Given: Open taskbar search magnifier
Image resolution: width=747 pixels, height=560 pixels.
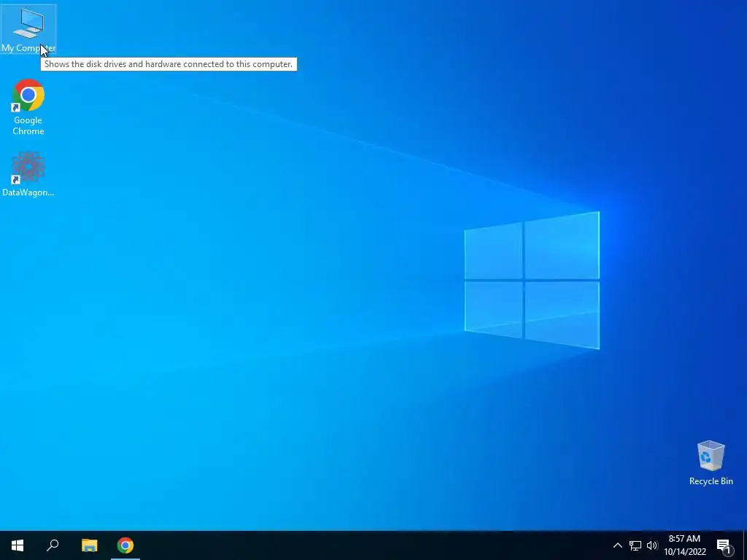Looking at the screenshot, I should click(x=53, y=545).
